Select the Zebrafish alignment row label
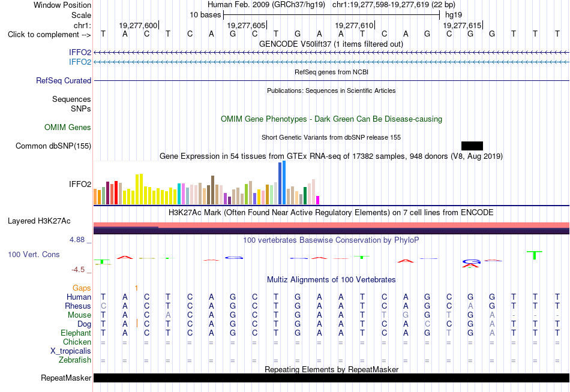This screenshot has height=392, width=570. [75, 360]
